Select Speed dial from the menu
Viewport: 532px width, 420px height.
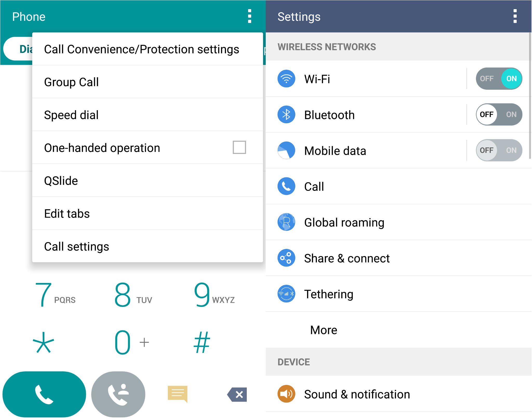pyautogui.click(x=148, y=115)
